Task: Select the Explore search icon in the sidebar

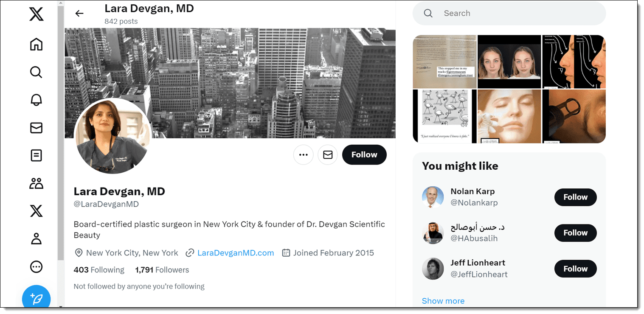Action: point(36,72)
